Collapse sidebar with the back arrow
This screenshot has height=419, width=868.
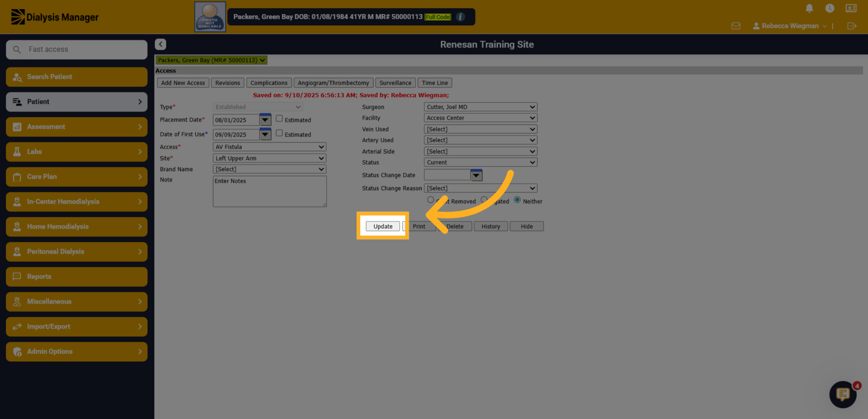coord(161,44)
